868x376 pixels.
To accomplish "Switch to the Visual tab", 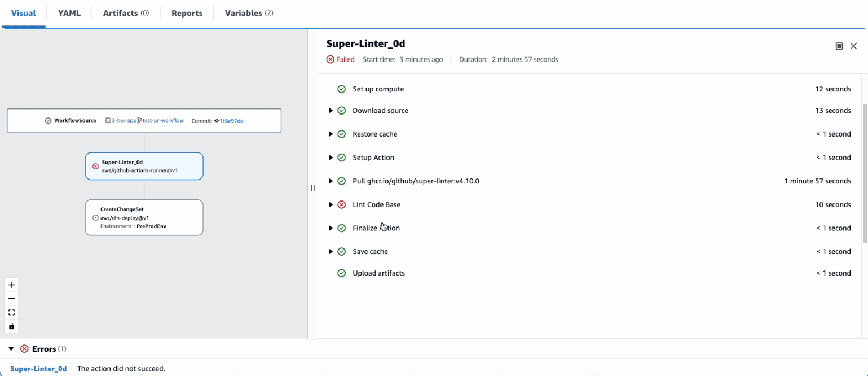I will [24, 13].
